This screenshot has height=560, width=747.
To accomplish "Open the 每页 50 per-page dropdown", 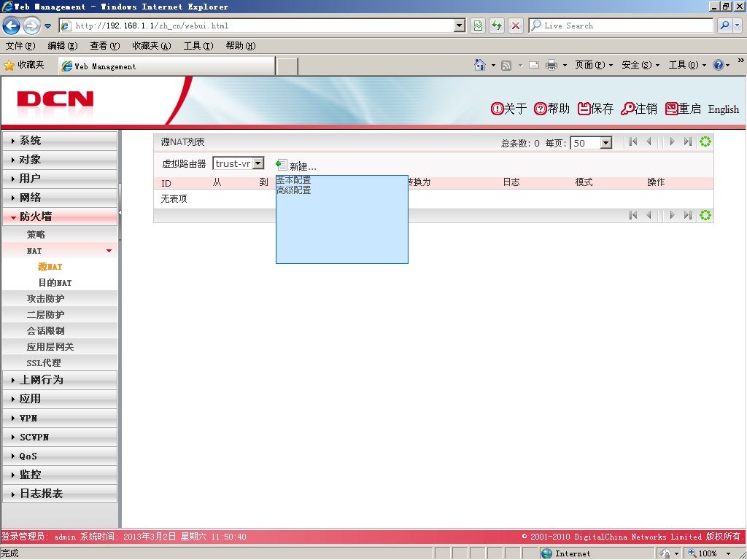I will tap(605, 143).
